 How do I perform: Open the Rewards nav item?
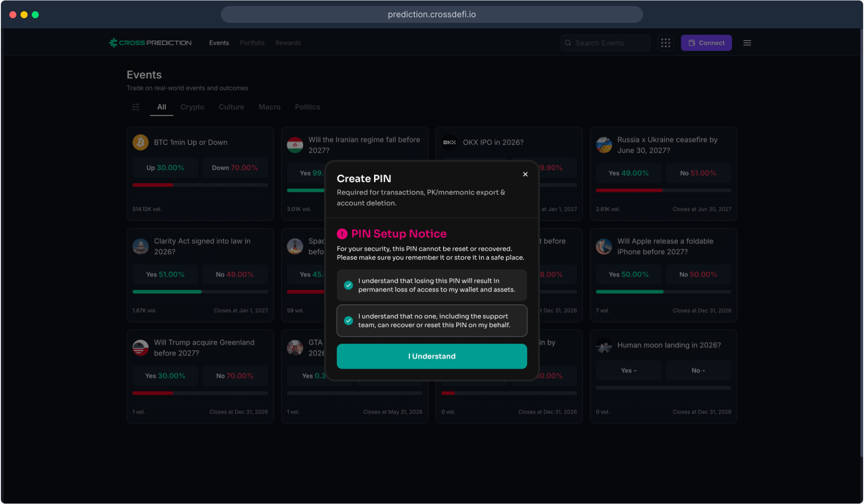coord(288,43)
